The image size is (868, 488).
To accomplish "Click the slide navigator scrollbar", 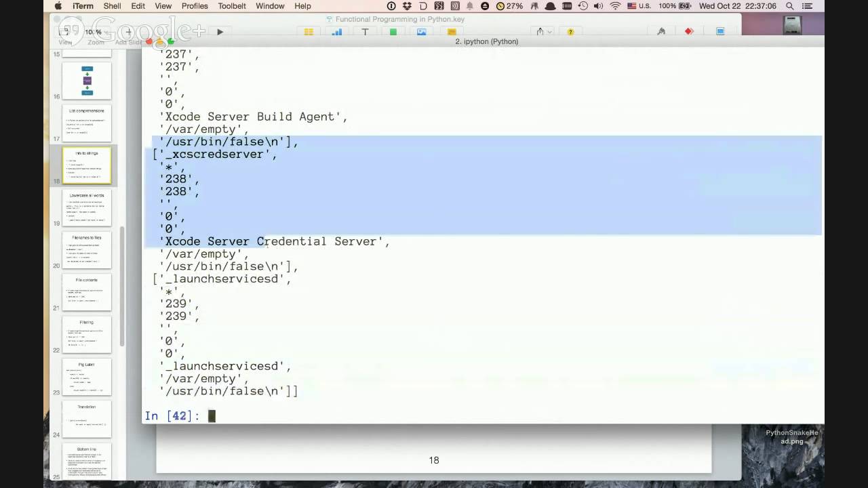I will click(122, 285).
